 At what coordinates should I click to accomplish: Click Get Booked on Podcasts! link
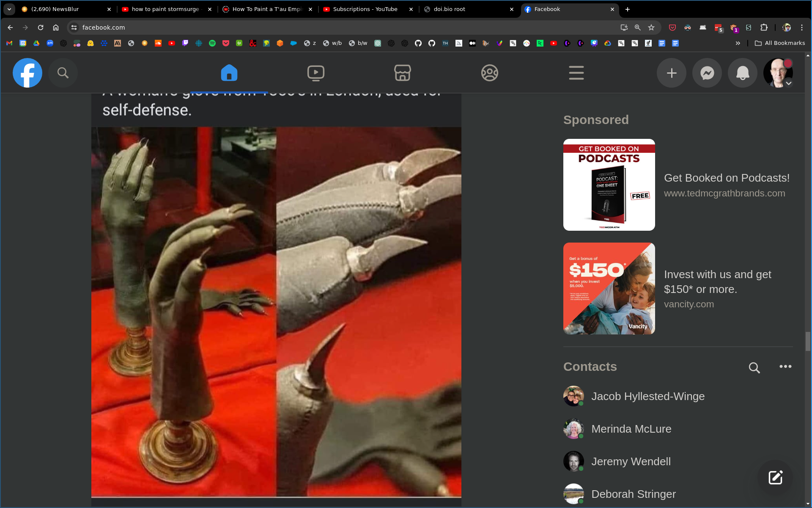pyautogui.click(x=727, y=178)
